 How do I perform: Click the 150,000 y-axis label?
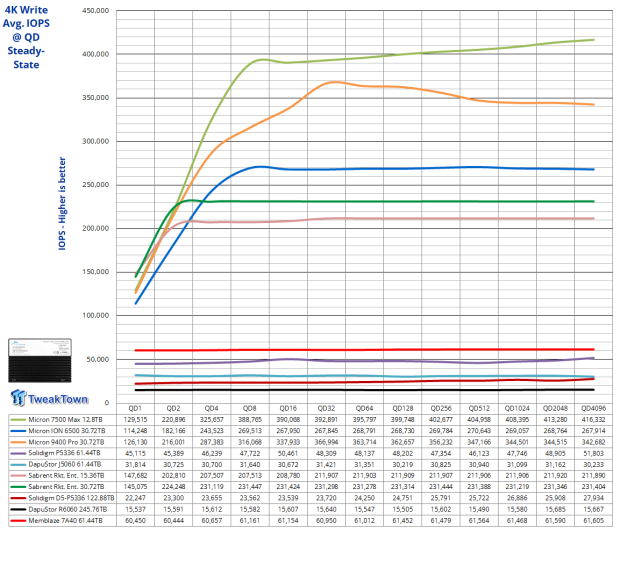pos(95,272)
